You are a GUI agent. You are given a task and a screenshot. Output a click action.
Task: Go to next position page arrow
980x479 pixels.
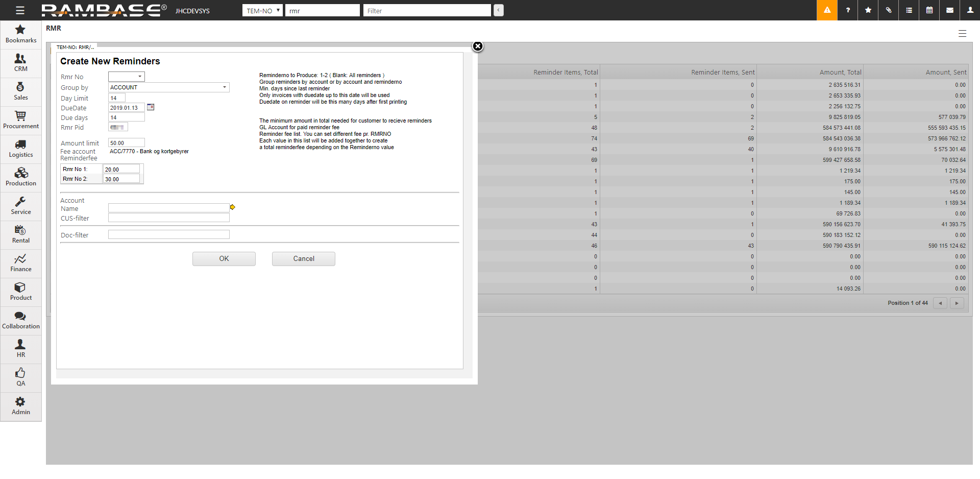tap(957, 303)
